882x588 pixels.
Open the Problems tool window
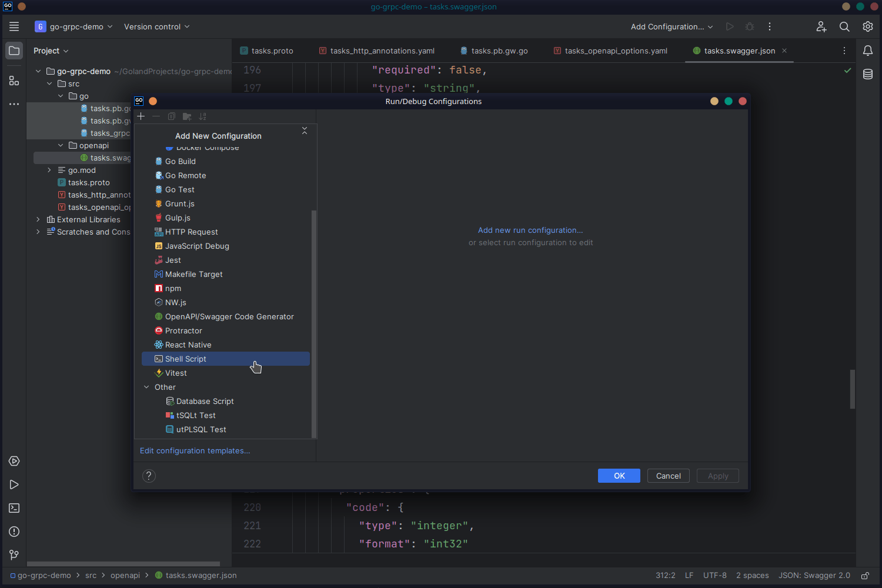click(14, 532)
